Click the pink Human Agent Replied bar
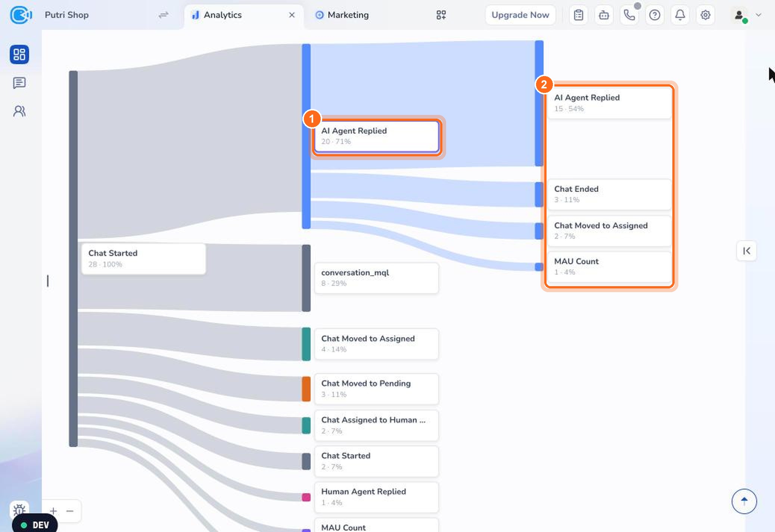This screenshot has width=775, height=532. (306, 497)
